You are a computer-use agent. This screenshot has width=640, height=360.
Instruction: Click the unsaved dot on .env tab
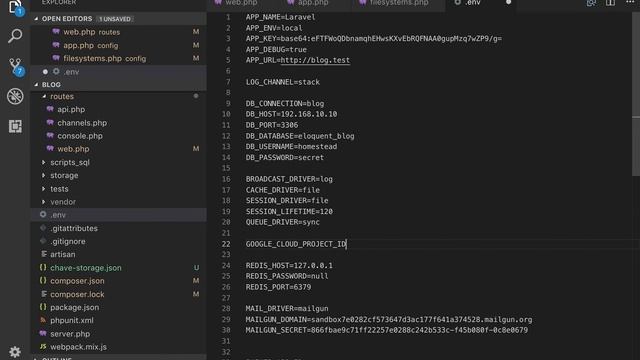pos(509,2)
